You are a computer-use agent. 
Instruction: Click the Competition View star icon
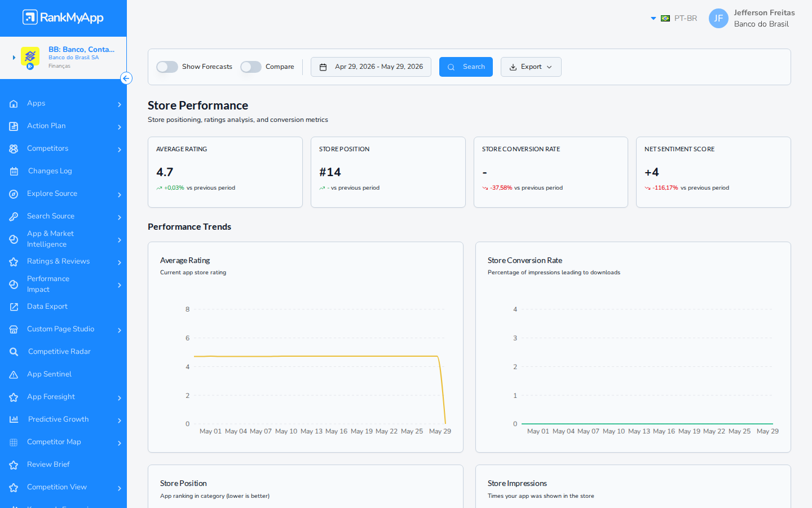14,488
